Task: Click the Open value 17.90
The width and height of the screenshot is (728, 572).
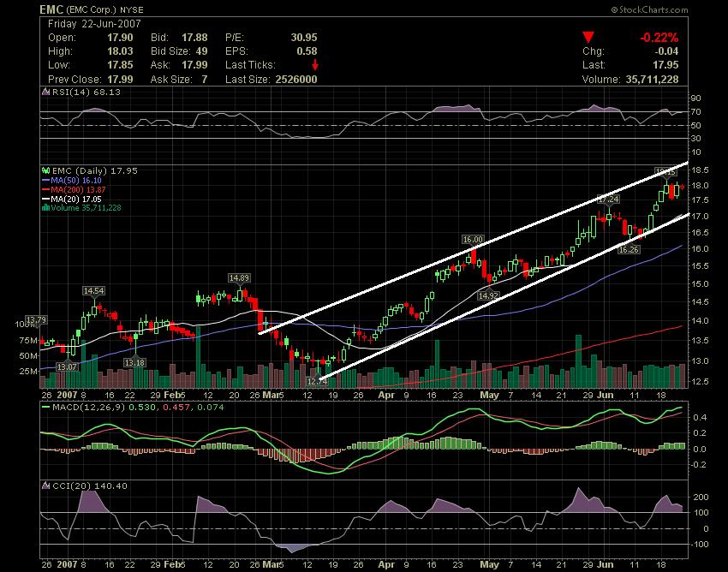Action: pos(120,38)
